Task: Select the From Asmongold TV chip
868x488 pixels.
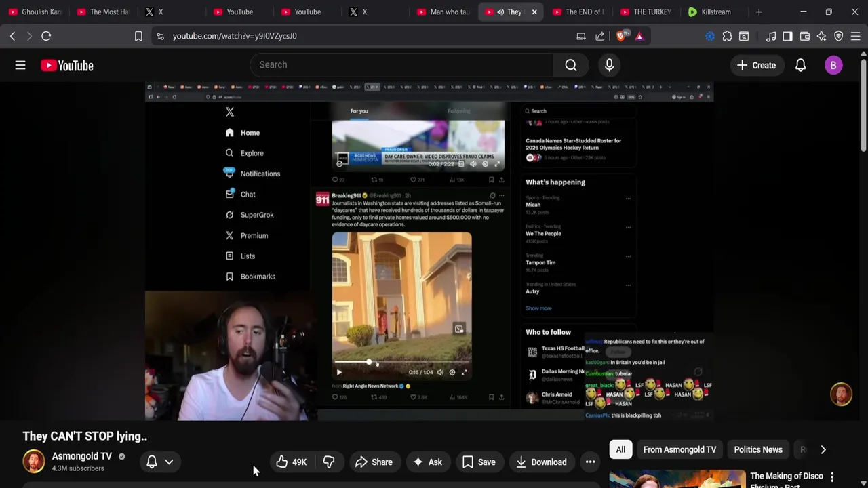Action: coord(679,449)
